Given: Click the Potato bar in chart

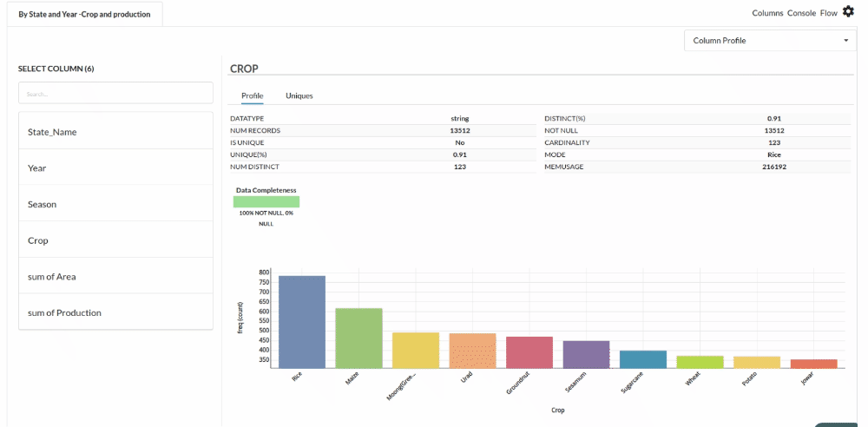Looking at the screenshot, I should pos(757,362).
